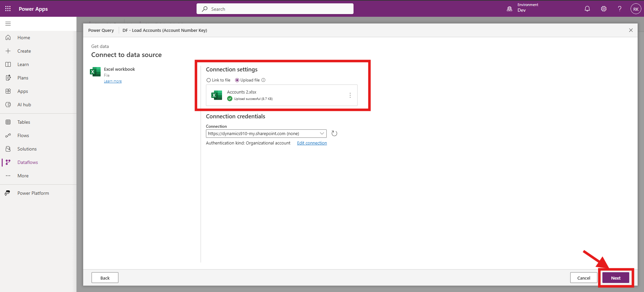Go to Solutions in the sidebar

[27, 149]
